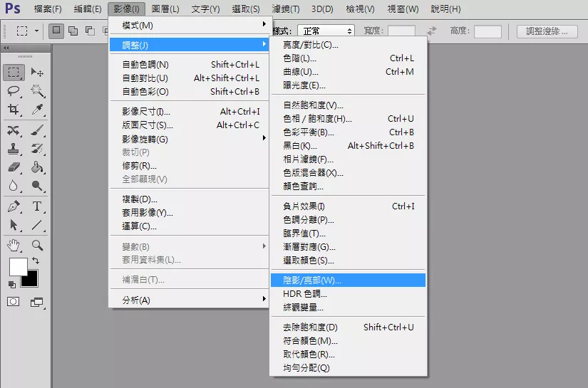Click the 高度 height input field
The width and height of the screenshot is (588, 388).
coord(488,31)
